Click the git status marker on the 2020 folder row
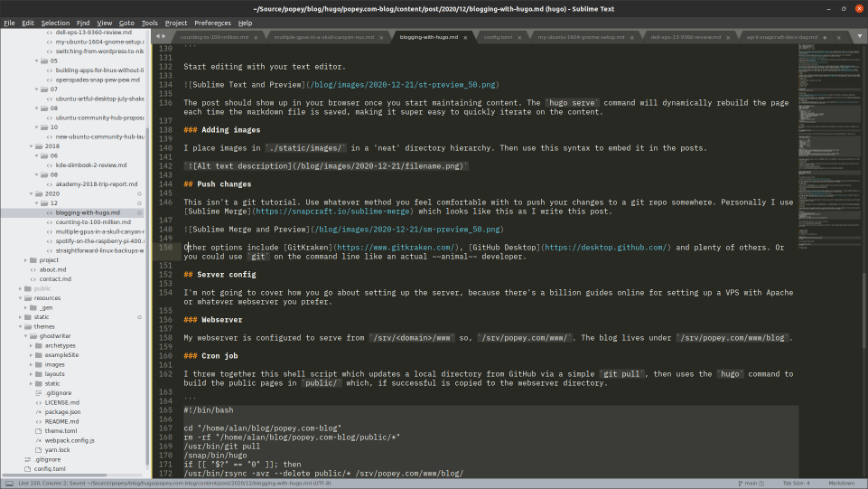 coord(139,193)
